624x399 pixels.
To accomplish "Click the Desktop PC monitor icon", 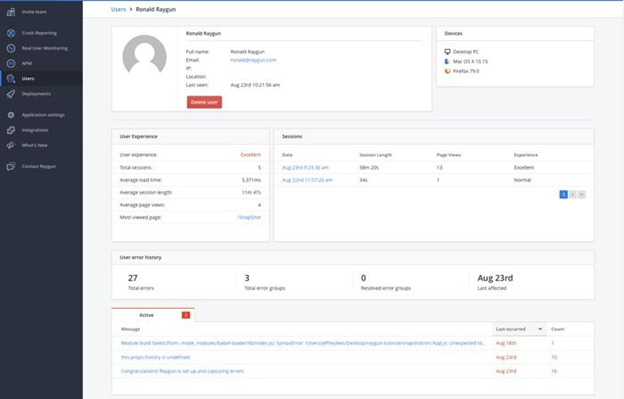I will pos(447,52).
